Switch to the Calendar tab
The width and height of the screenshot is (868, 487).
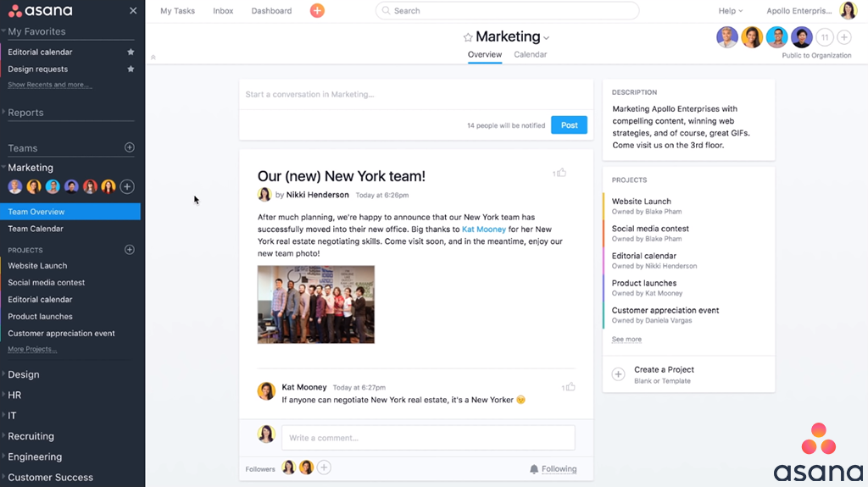point(530,54)
